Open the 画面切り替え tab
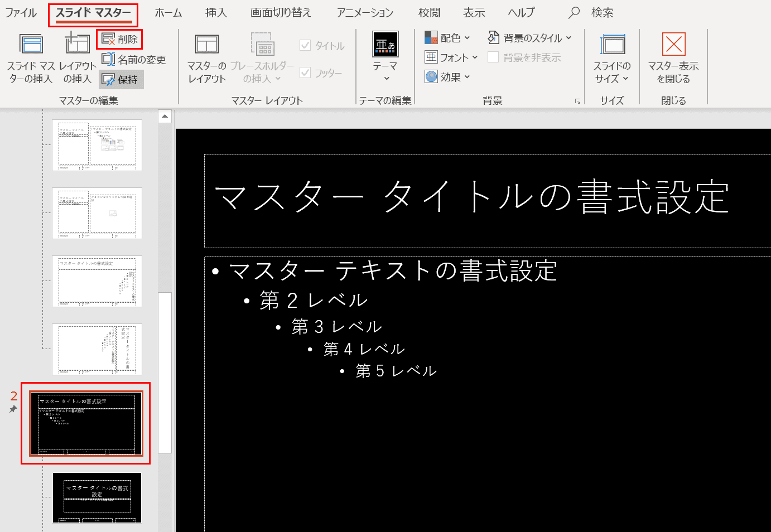The image size is (771, 532). [x=281, y=12]
